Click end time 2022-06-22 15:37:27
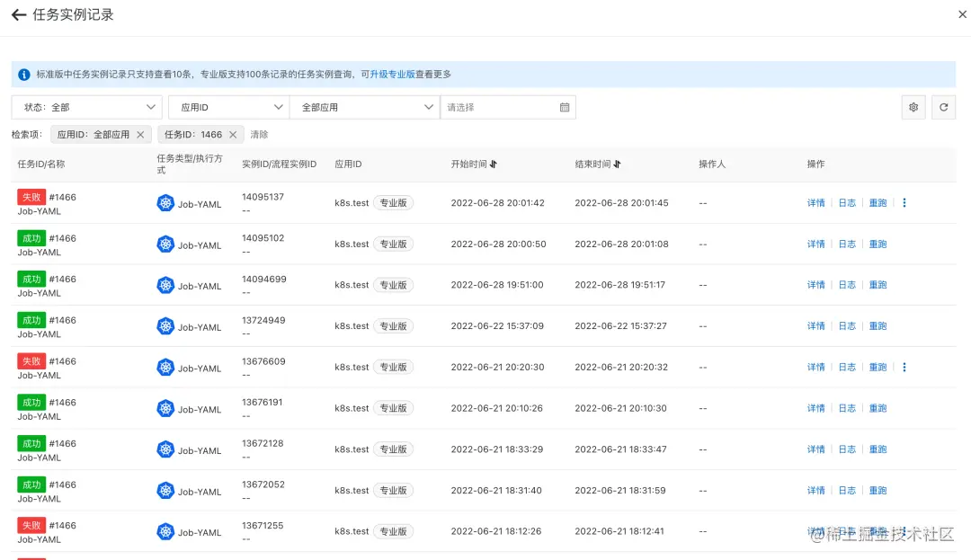Screen dimensions: 971x560 620,326
